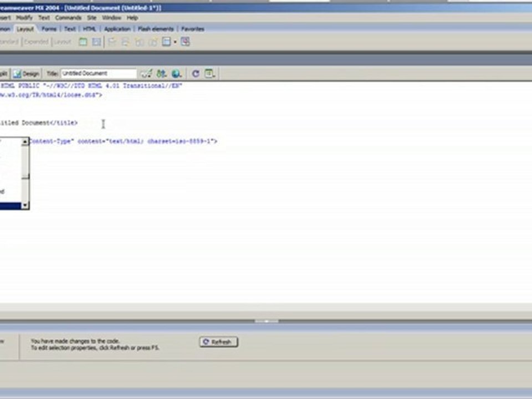The height and width of the screenshot is (399, 532).
Task: Open the Site menu
Action: click(91, 18)
